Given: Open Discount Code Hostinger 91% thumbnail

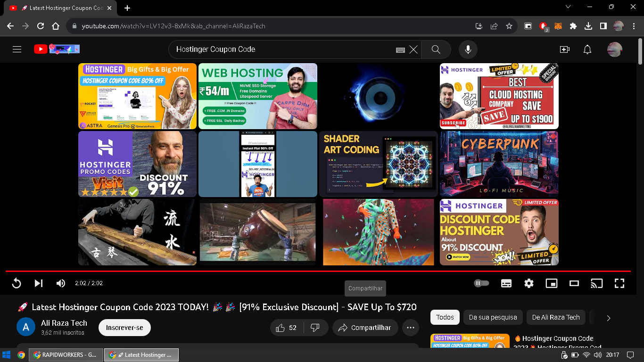Looking at the screenshot, I should tap(499, 232).
